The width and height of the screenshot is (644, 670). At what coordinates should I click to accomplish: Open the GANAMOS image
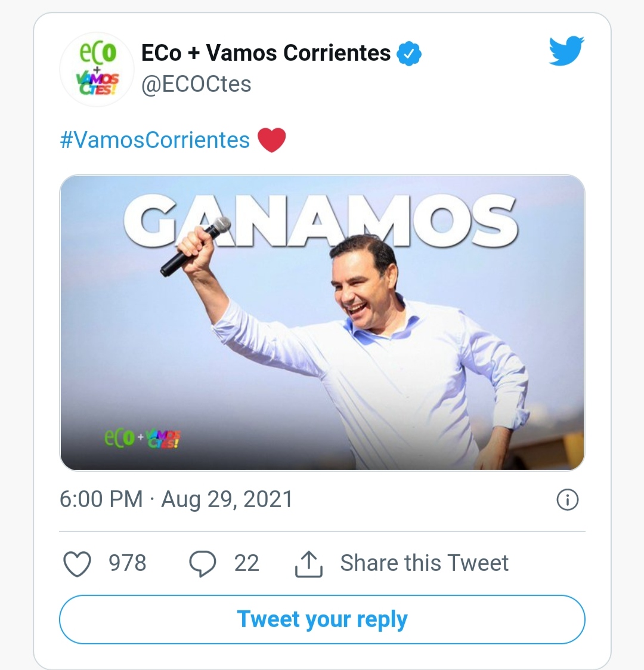pos(322,323)
